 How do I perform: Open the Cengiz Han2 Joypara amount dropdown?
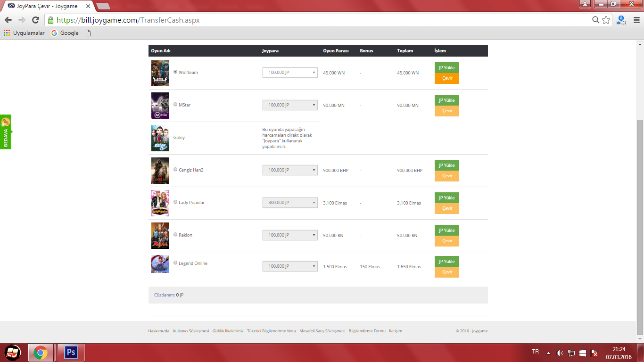(290, 170)
